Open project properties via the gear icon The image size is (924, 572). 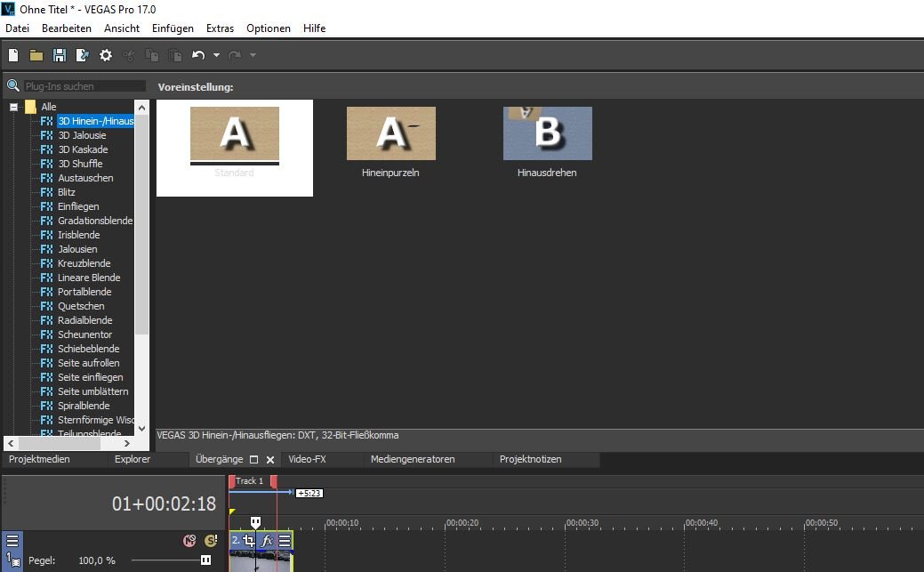point(106,55)
